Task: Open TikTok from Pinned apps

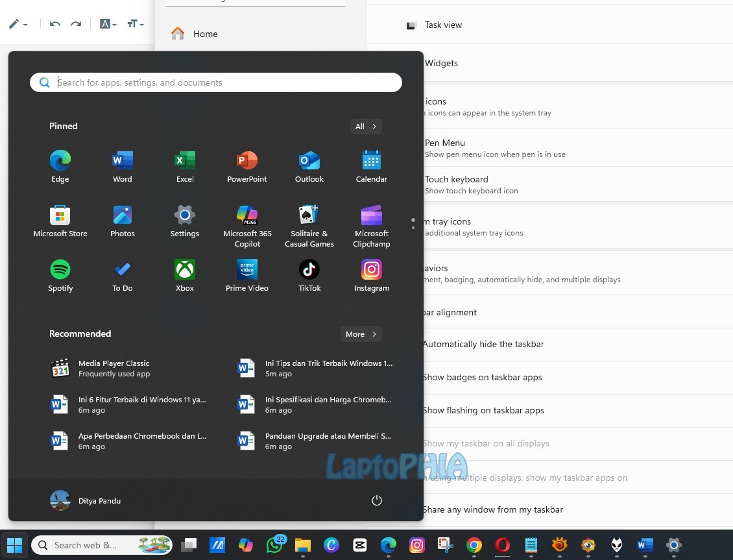Action: click(x=309, y=275)
